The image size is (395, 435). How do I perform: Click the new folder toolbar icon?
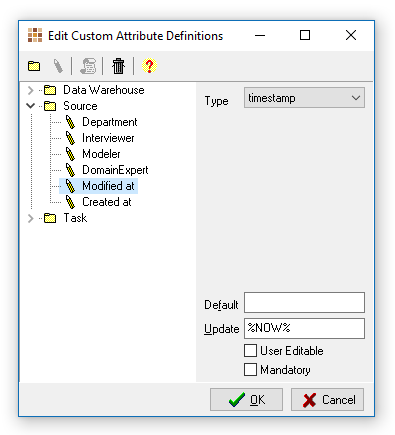pyautogui.click(x=34, y=66)
